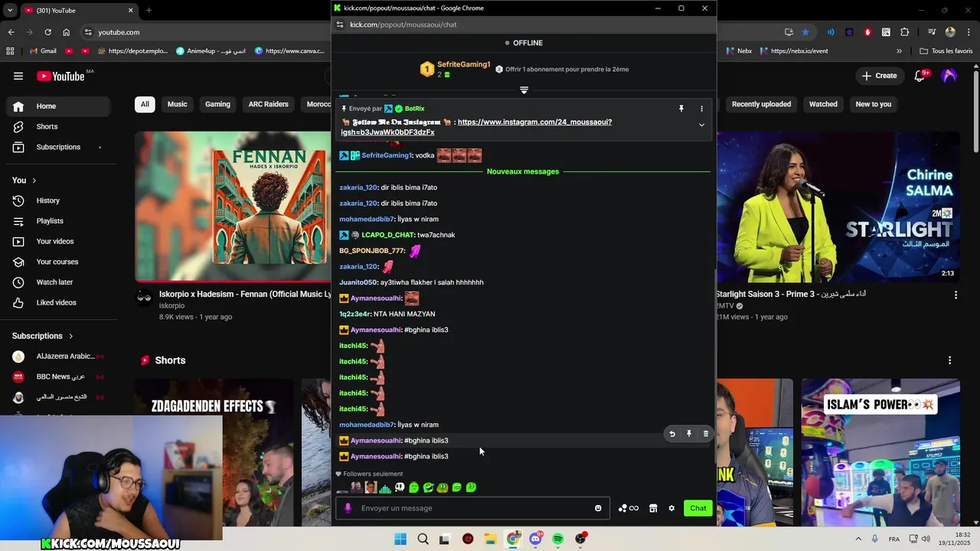This screenshot has height=551, width=980.
Task: Select the 'Gaming' filter chip
Action: (x=217, y=104)
